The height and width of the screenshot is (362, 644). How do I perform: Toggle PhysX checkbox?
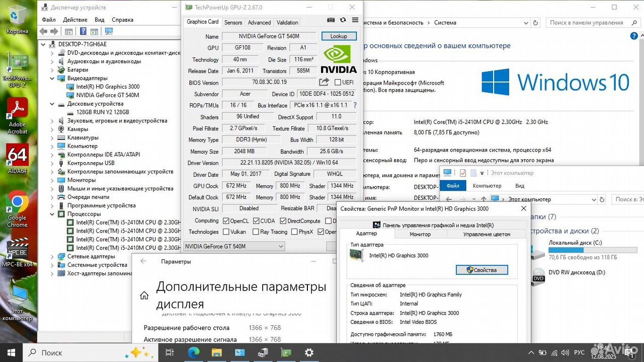point(294,232)
